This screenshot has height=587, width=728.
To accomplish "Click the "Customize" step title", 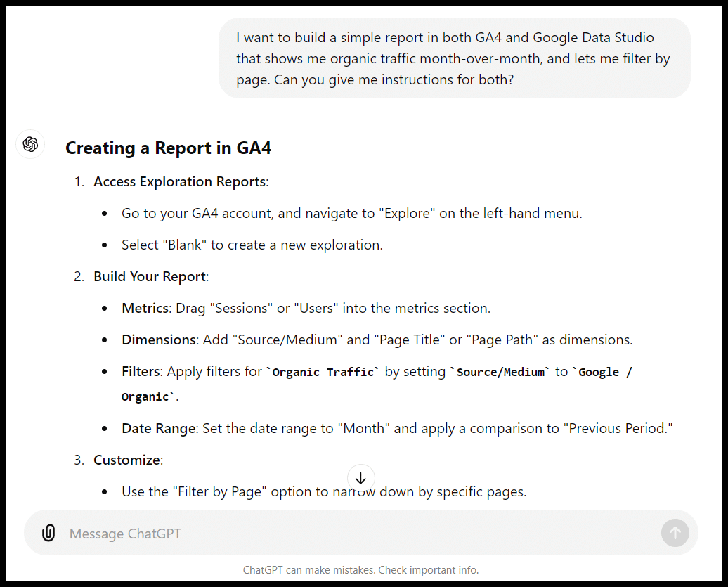I will coord(127,460).
